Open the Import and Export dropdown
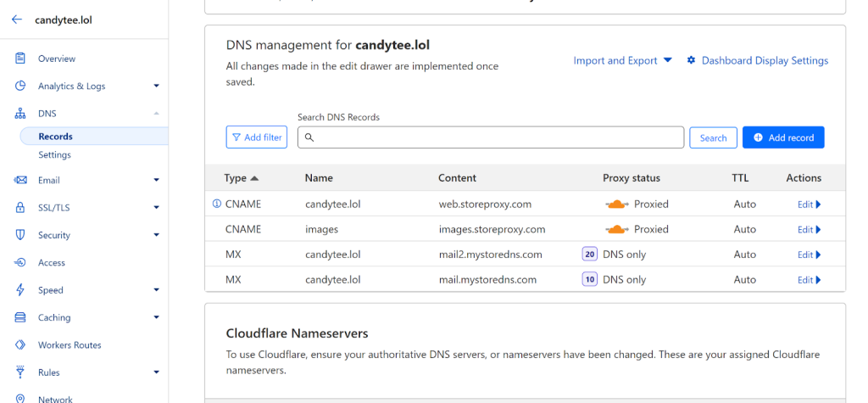868x403 pixels. pyautogui.click(x=623, y=60)
